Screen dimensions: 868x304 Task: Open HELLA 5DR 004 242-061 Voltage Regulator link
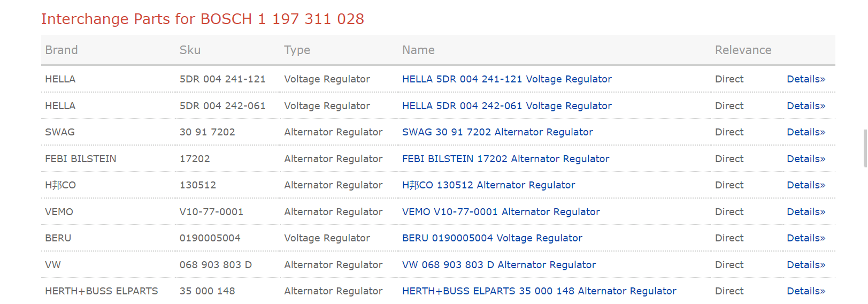[506, 106]
